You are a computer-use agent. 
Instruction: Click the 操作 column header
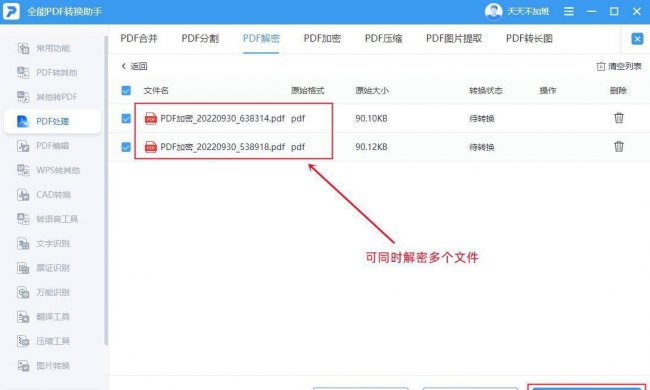coord(548,90)
